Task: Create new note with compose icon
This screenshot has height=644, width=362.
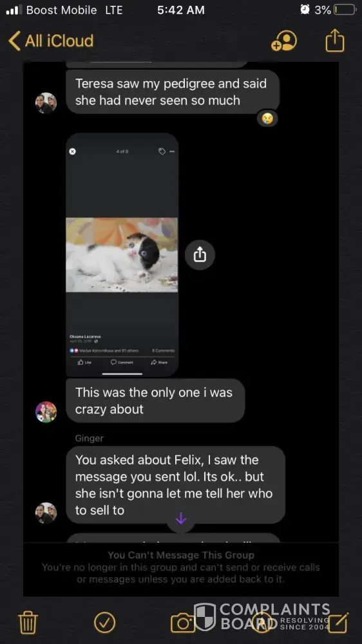Action: (339, 623)
